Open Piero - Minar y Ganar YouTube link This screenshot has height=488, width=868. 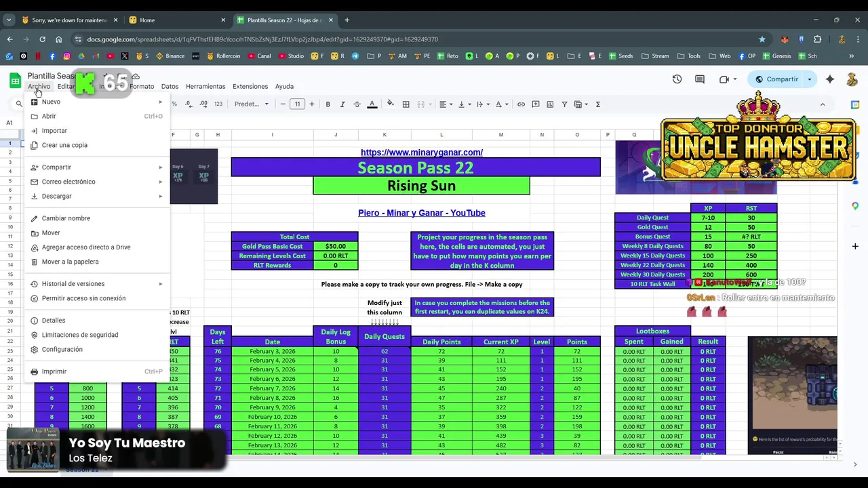click(422, 213)
